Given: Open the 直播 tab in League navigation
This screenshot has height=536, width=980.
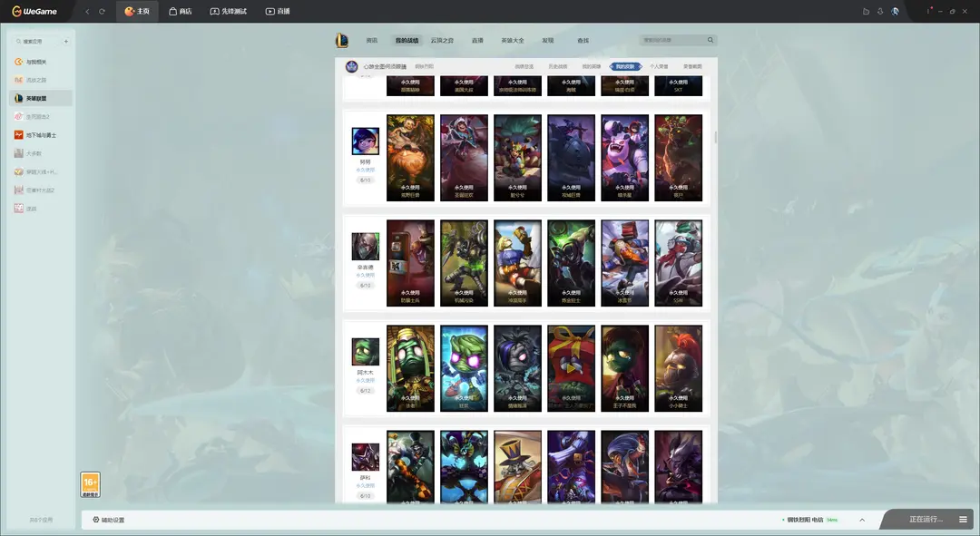Looking at the screenshot, I should coord(477,41).
